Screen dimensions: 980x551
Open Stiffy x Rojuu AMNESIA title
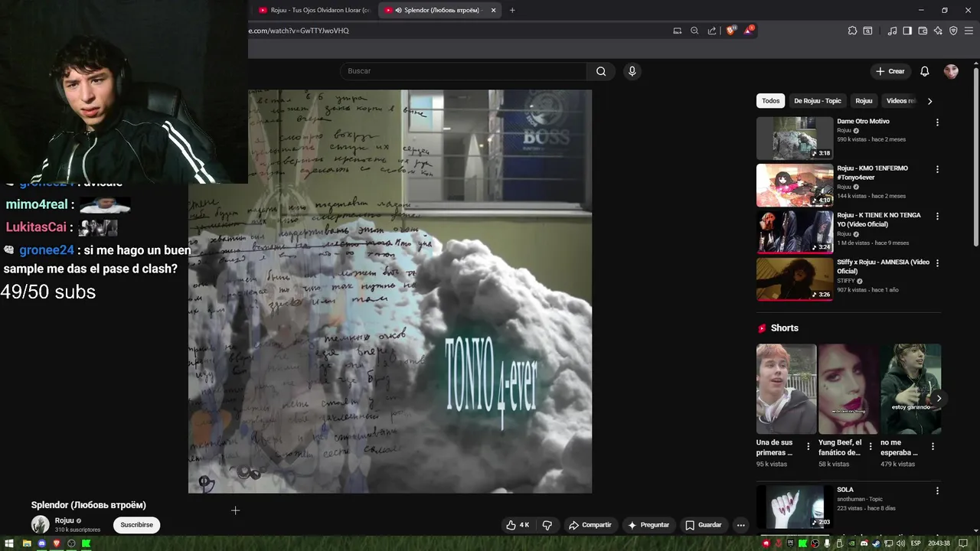click(x=883, y=266)
